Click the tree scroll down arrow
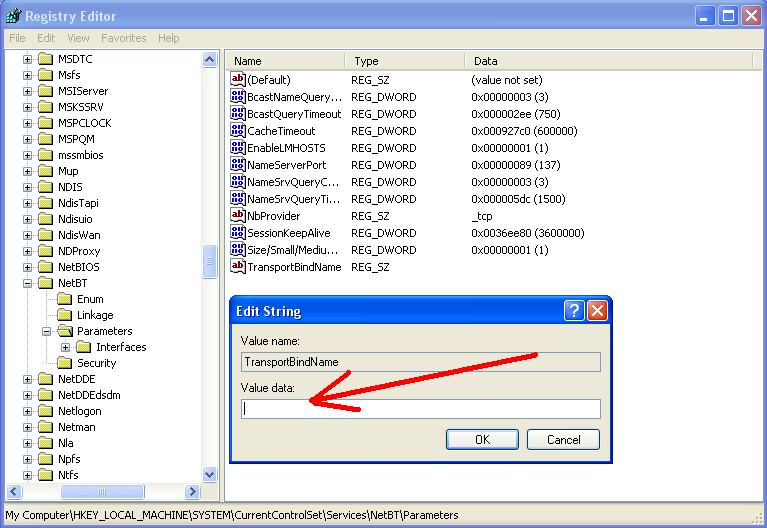This screenshot has width=767, height=528. tap(209, 474)
